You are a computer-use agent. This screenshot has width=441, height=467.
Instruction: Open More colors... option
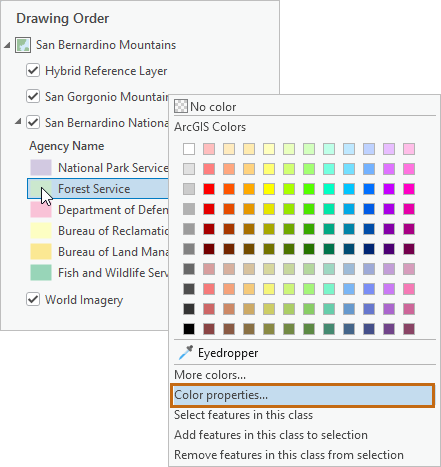210,375
